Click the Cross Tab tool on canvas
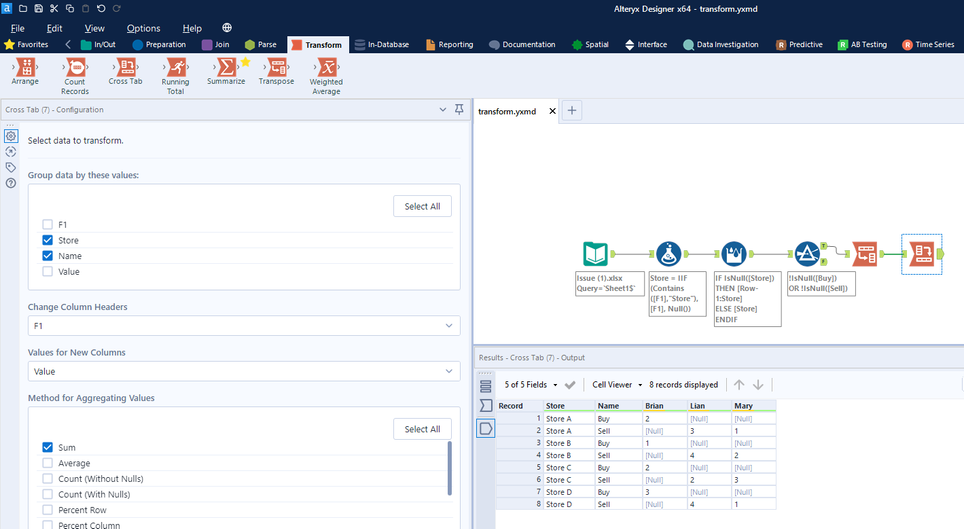This screenshot has height=529, width=964. click(922, 253)
